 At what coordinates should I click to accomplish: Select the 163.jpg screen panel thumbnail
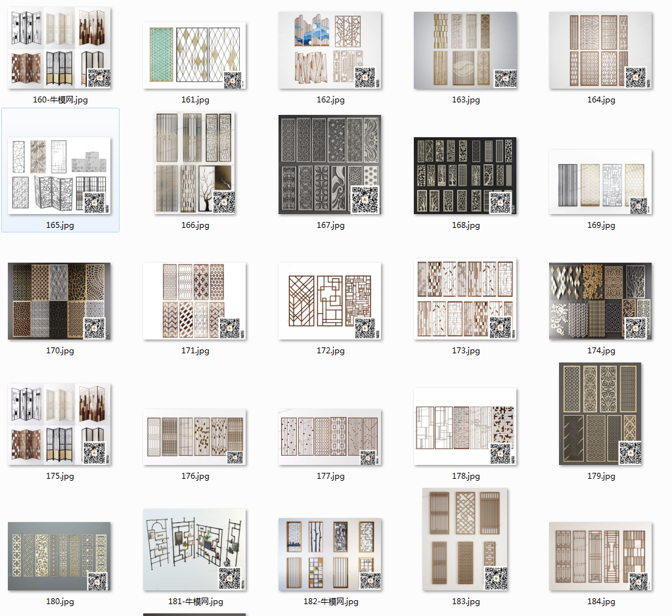point(465,51)
